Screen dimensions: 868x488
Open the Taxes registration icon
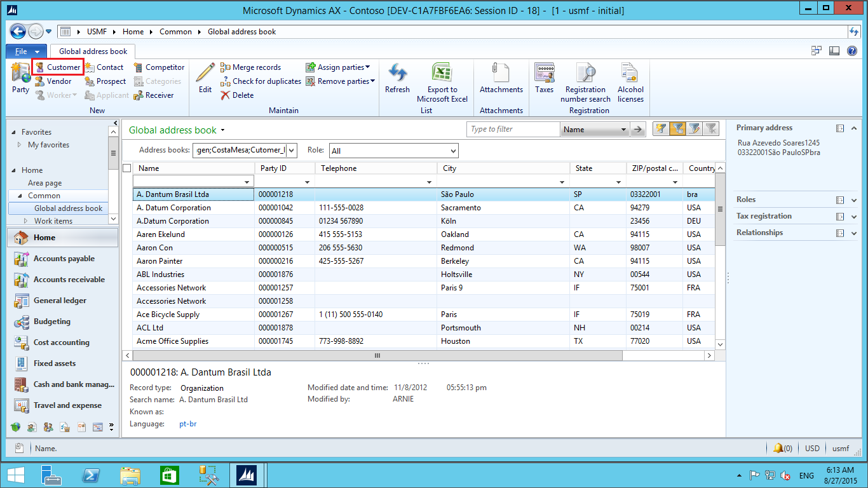545,78
